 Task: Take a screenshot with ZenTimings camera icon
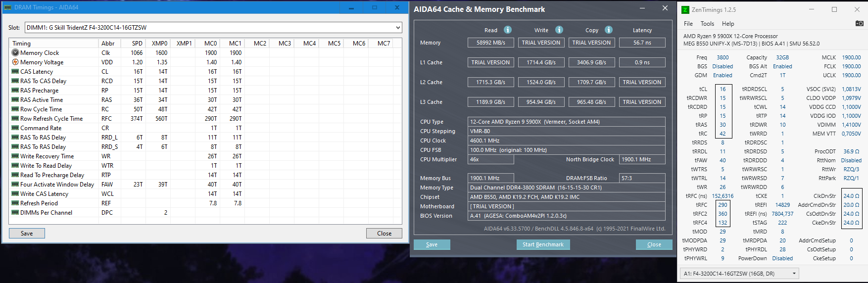point(860,23)
